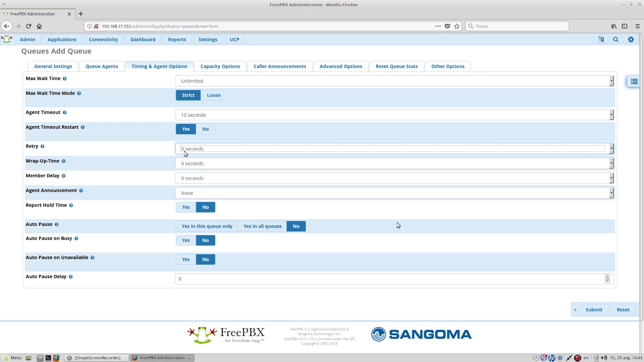Switch to Advanced Options tab
This screenshot has width=644, height=362.
tap(341, 66)
